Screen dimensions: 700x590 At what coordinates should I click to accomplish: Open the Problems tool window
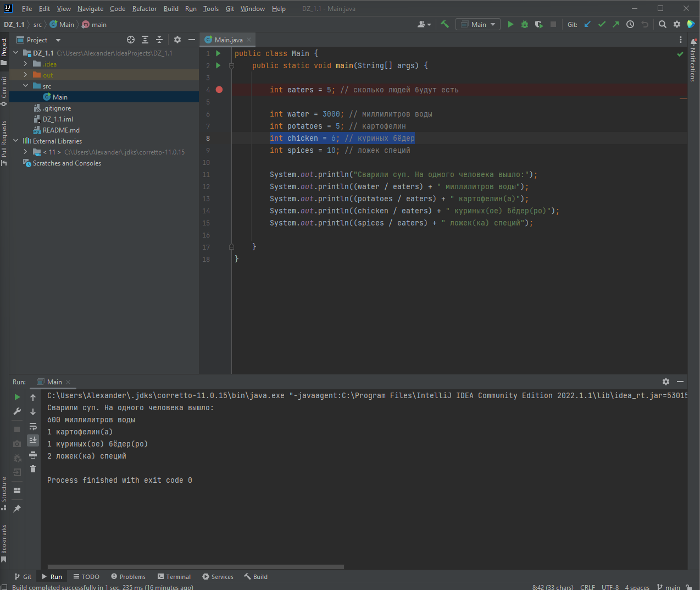[x=129, y=577]
